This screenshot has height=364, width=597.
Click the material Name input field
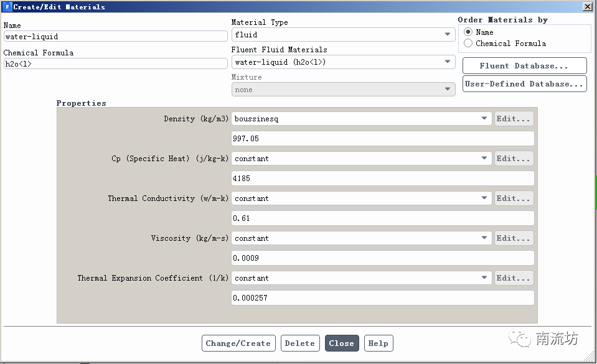point(115,37)
